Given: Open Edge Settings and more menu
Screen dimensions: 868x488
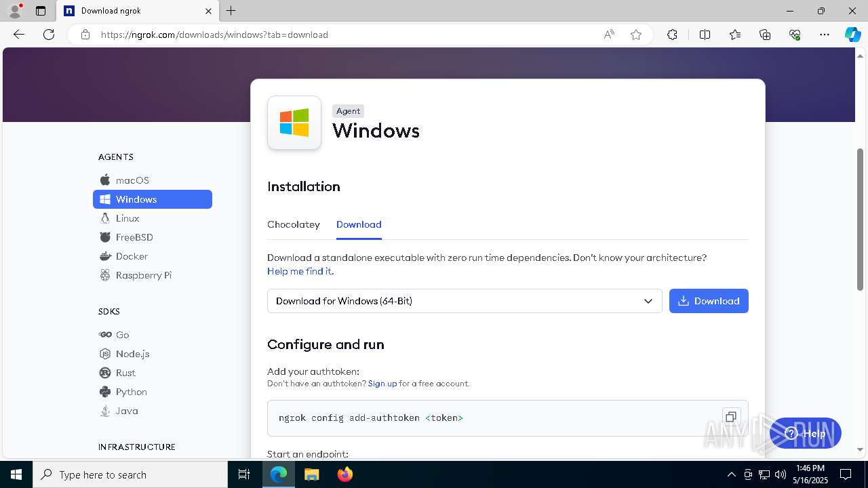Looking at the screenshot, I should [x=825, y=35].
